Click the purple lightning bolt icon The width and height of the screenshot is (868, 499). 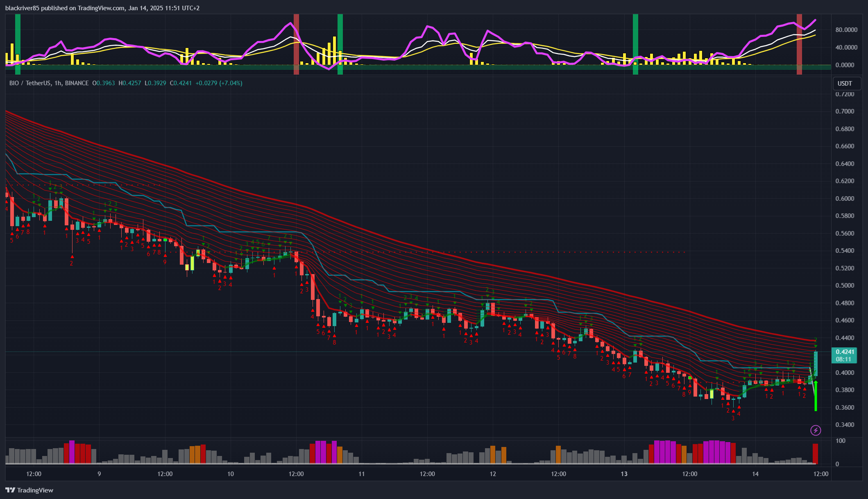[816, 430]
